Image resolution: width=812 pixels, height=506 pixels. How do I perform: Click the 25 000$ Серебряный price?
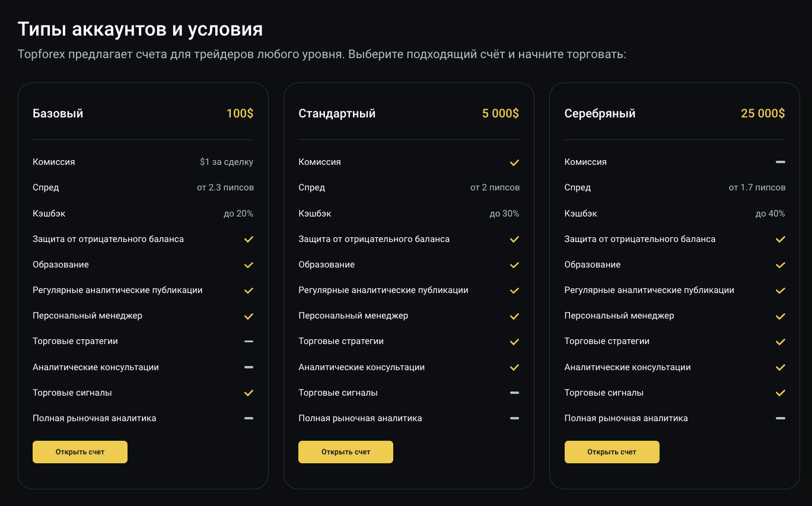click(x=763, y=113)
